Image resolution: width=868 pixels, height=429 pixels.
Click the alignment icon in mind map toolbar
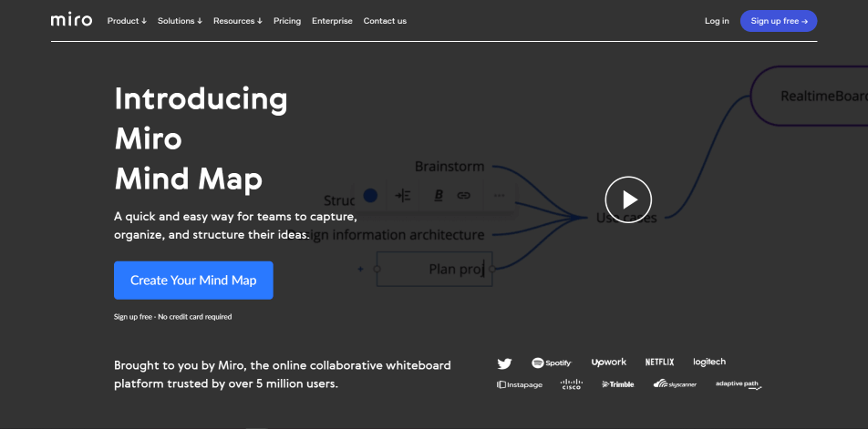coord(402,195)
